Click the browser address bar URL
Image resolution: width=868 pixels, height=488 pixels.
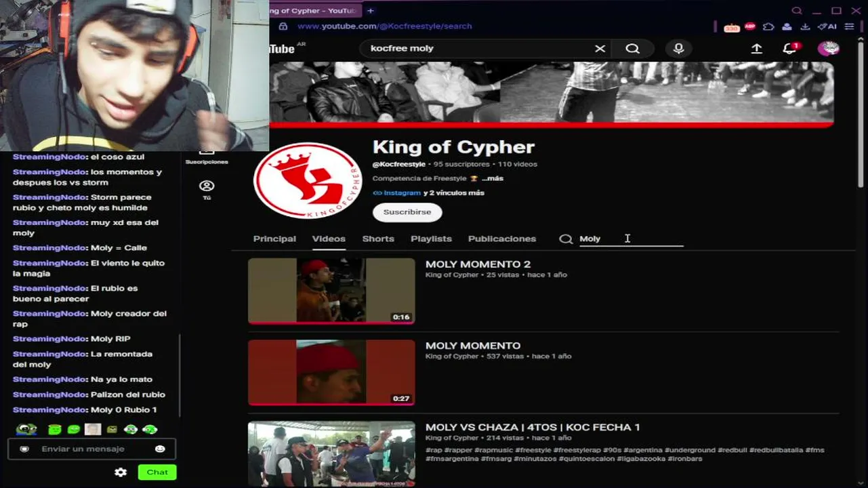(x=385, y=26)
